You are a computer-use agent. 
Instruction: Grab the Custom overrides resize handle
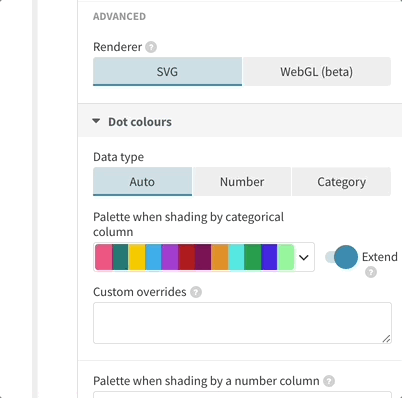coord(386,339)
